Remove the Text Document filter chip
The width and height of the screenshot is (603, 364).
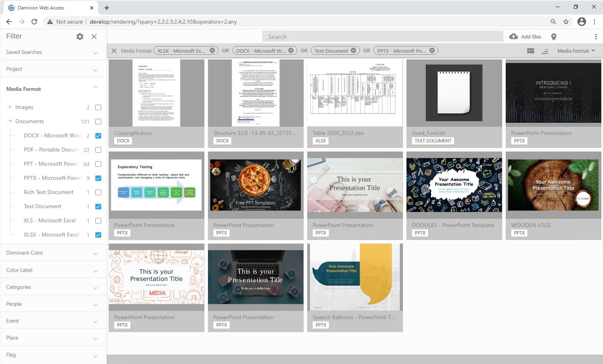click(x=354, y=50)
